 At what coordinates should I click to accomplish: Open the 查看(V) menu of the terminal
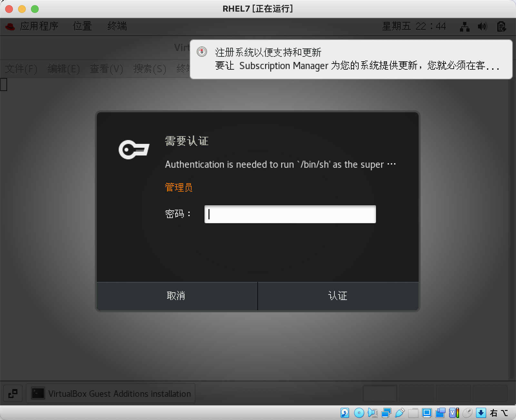click(x=106, y=69)
